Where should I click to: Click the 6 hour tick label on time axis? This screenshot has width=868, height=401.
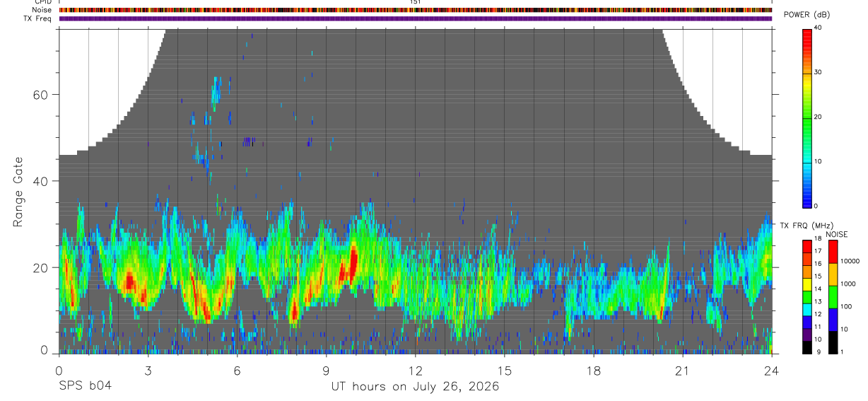tap(237, 370)
